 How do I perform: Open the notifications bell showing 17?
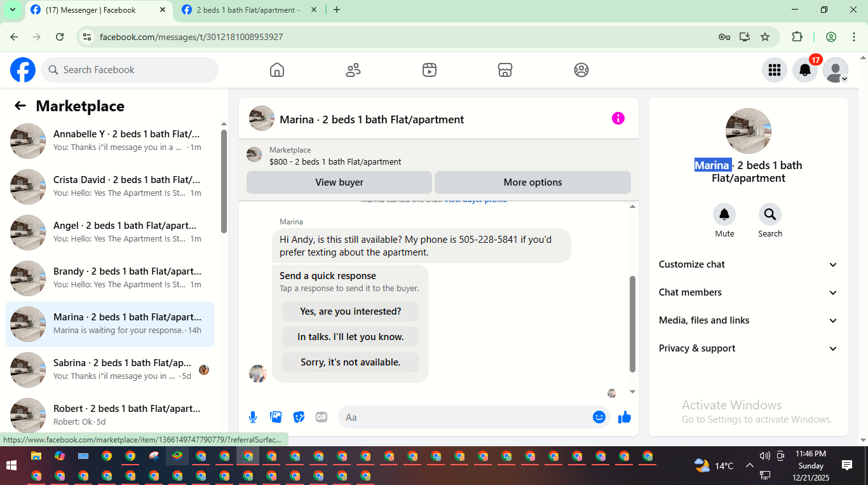click(x=805, y=70)
